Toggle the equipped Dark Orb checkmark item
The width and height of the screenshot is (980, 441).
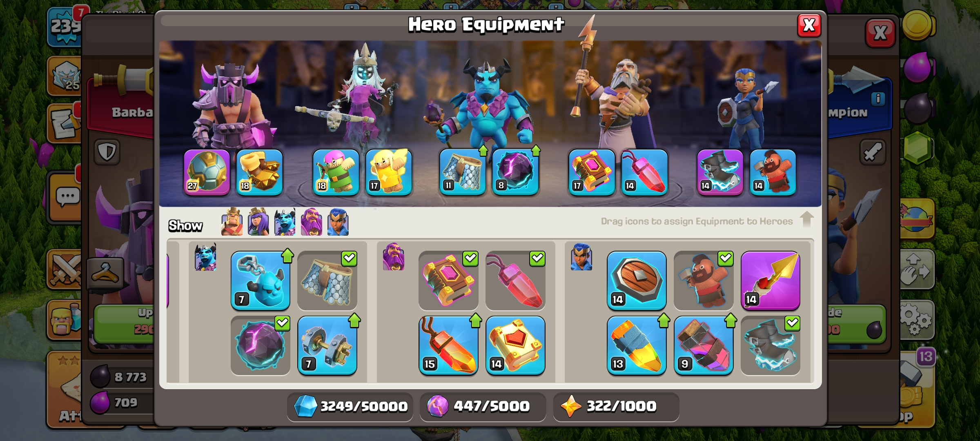pyautogui.click(x=261, y=345)
